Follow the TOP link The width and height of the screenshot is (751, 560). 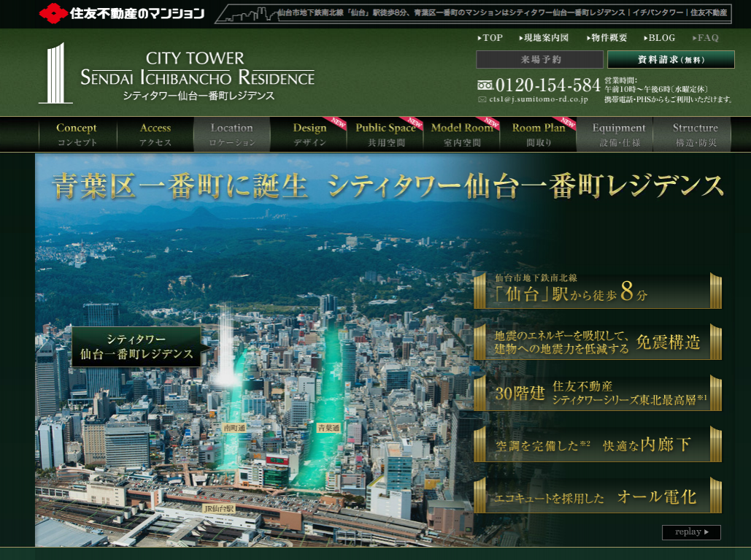(492, 38)
